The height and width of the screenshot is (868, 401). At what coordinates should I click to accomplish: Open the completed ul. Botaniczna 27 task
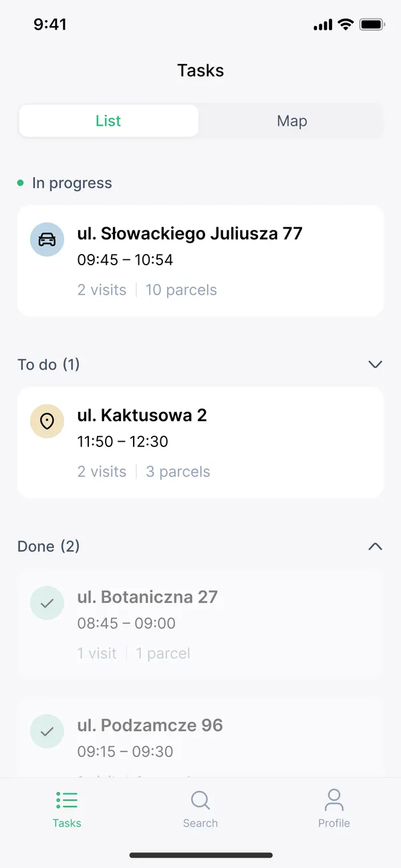point(200,624)
